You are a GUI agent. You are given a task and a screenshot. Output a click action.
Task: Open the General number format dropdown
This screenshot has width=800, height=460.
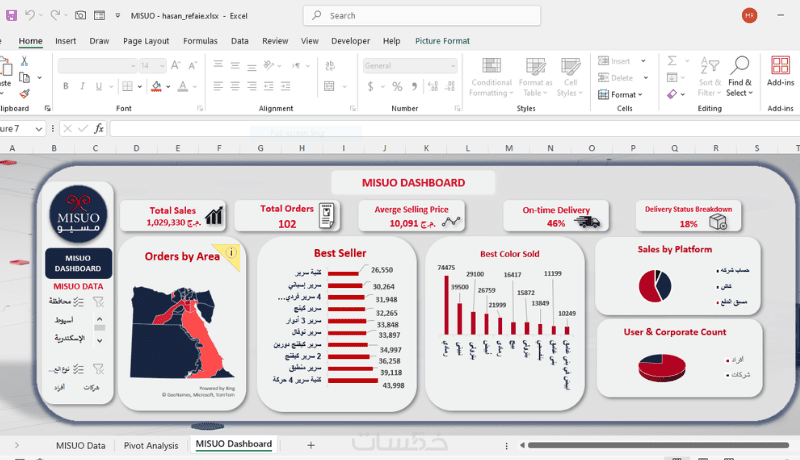tap(453, 66)
